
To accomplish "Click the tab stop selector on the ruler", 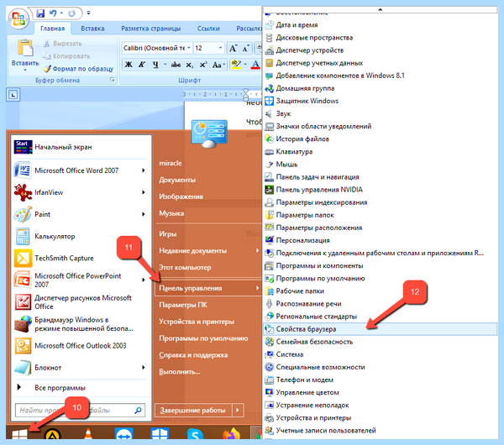I will point(13,95).
